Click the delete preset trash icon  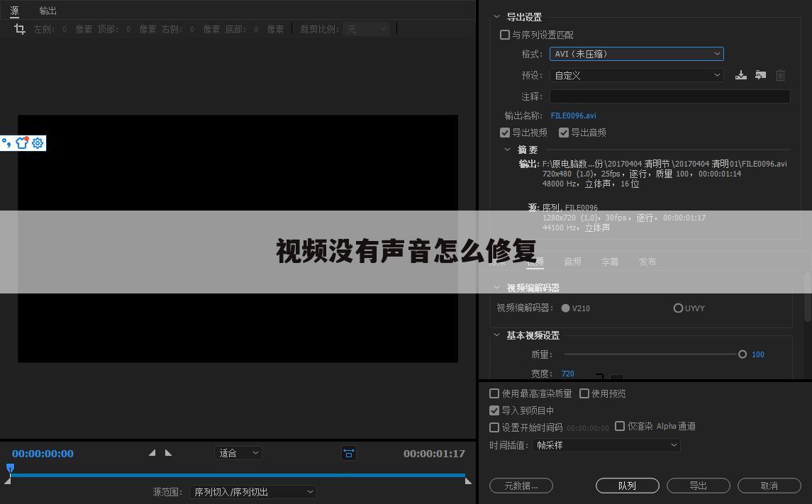point(780,76)
